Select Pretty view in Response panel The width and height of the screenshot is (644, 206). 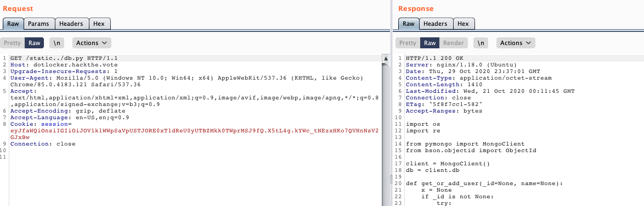(x=408, y=43)
